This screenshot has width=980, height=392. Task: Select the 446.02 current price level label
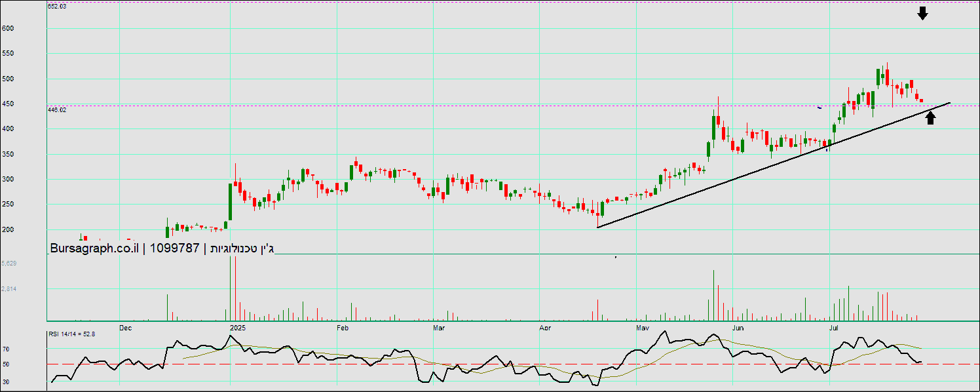tap(57, 110)
